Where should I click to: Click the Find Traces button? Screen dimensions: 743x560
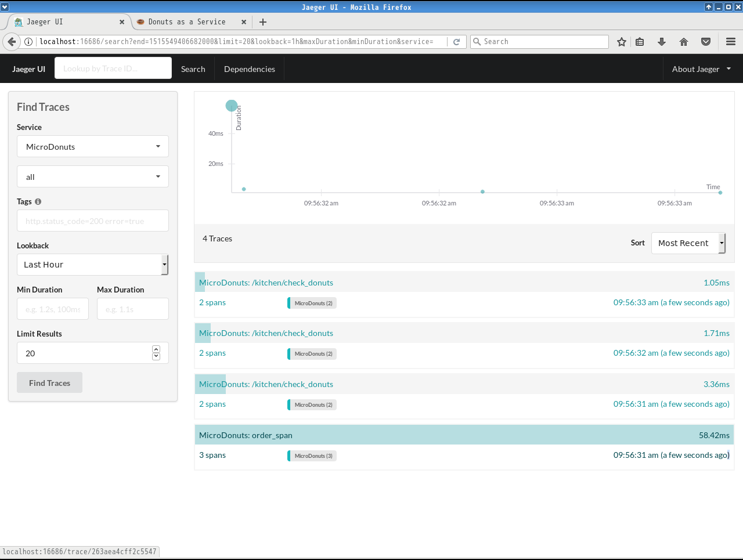tap(49, 382)
